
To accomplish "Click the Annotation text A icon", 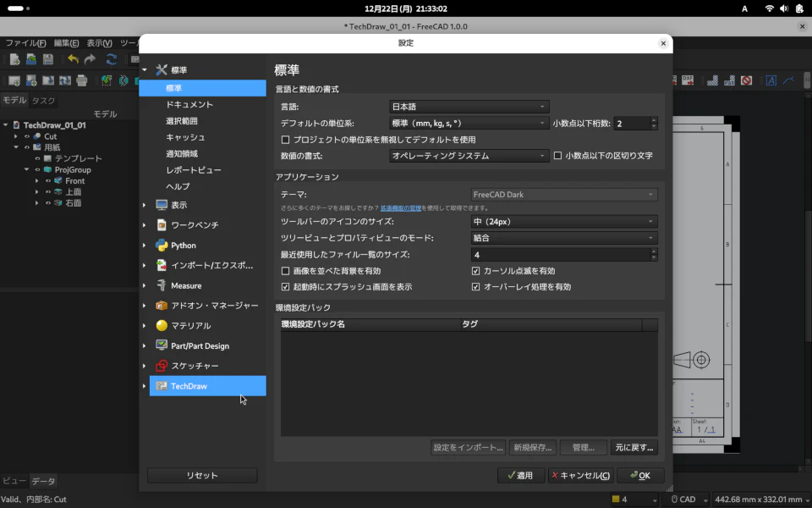I will click(771, 80).
